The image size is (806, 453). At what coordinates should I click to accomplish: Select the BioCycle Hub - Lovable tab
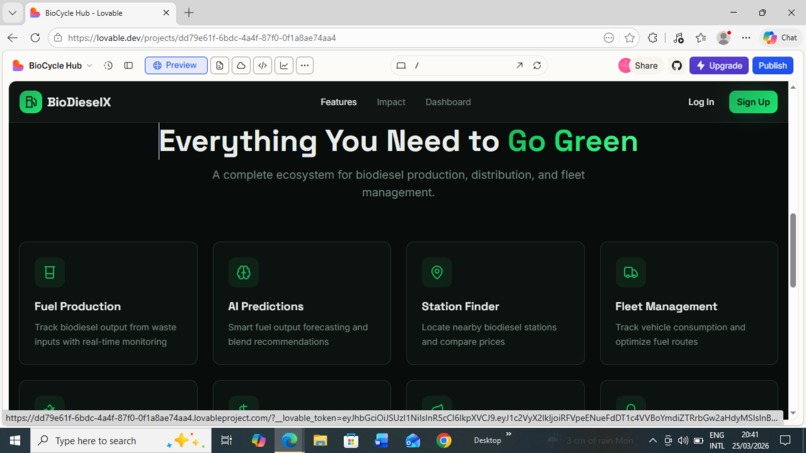tap(100, 13)
